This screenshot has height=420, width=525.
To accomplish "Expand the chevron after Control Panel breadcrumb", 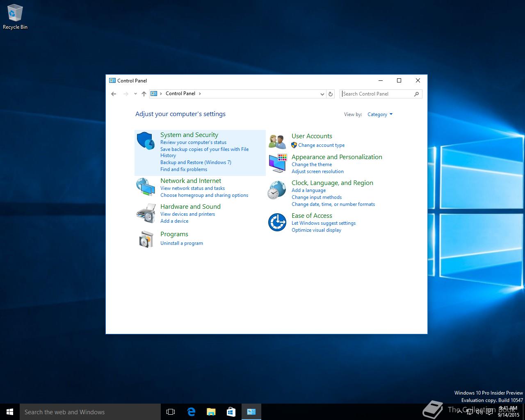I will (x=200, y=94).
